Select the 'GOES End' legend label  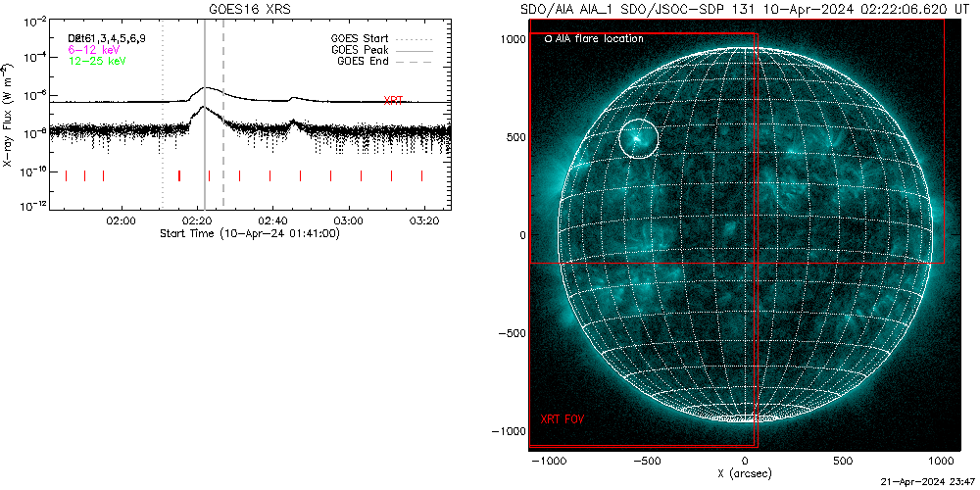[x=363, y=61]
